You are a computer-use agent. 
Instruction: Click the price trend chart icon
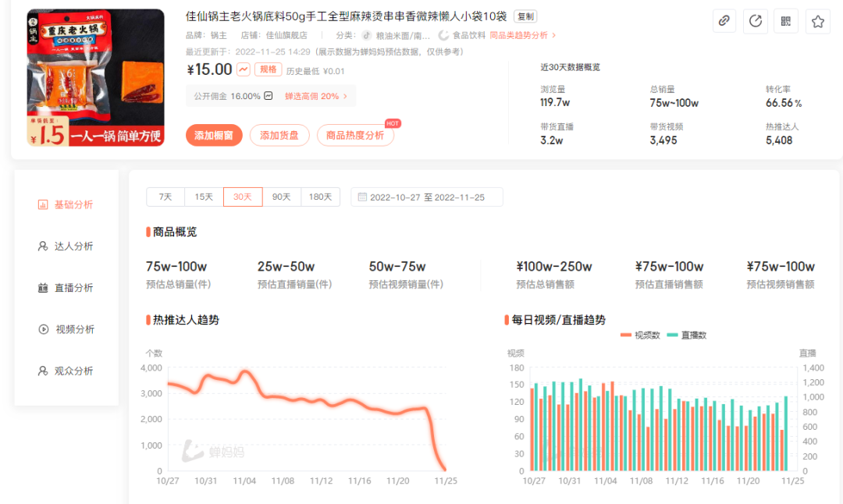(244, 69)
